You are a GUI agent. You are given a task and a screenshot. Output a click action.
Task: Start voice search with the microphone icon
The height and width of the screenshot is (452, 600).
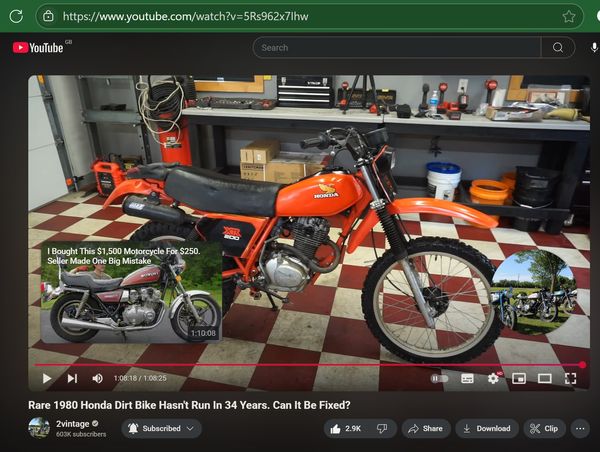(x=594, y=47)
